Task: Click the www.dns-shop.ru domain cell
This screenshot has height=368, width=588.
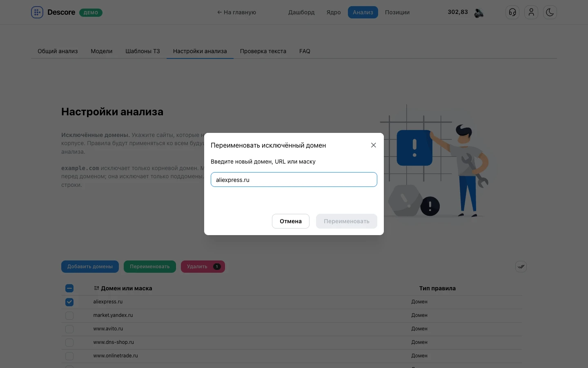Action: 114,342
